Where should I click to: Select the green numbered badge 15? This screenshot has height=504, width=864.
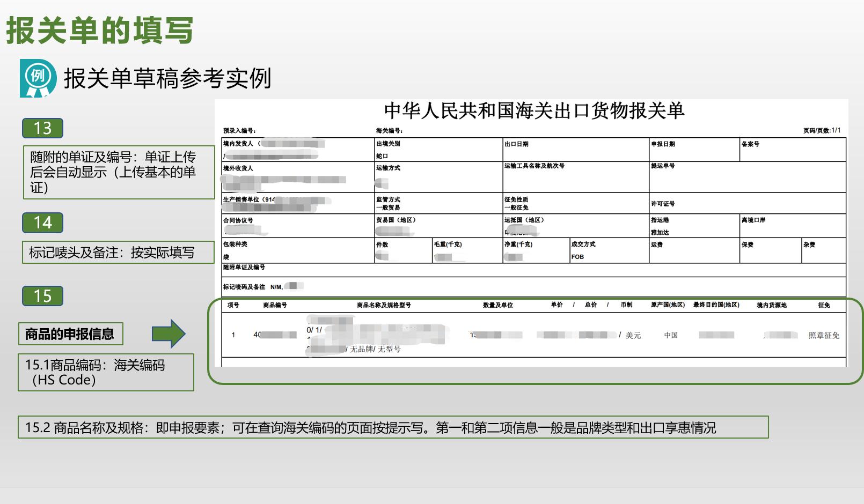42,295
